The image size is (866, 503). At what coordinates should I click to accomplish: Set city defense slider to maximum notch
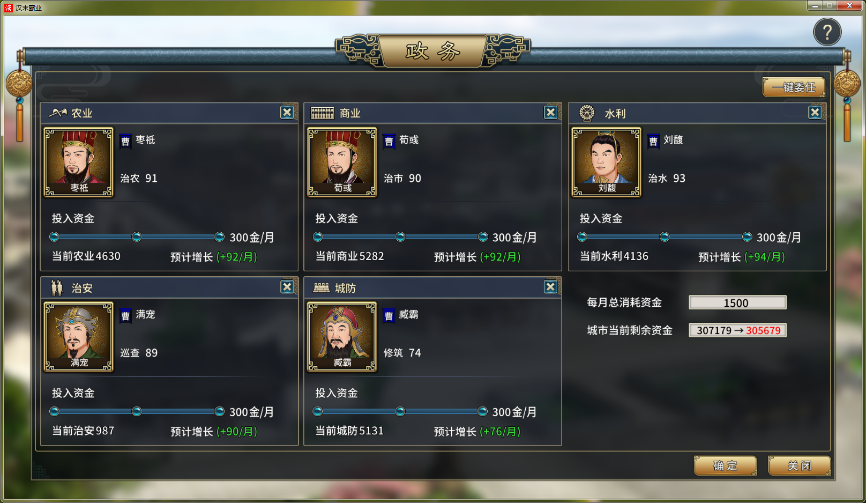point(483,411)
